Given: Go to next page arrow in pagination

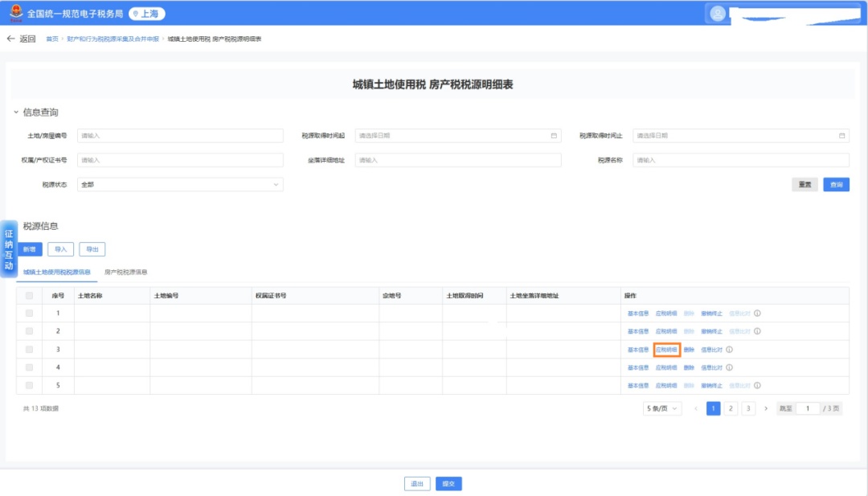Looking at the screenshot, I should 765,408.
